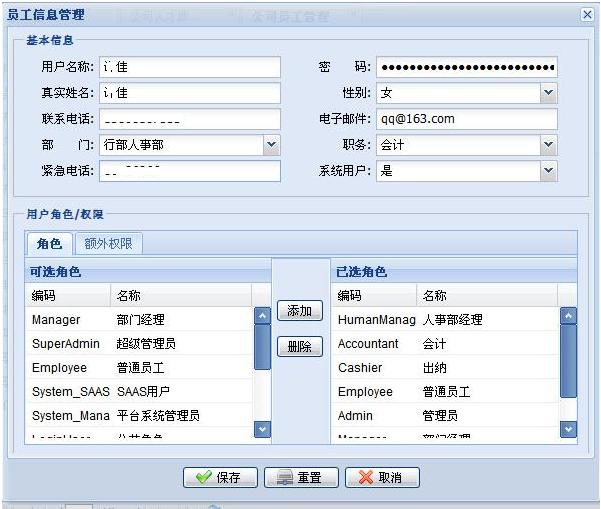Click scroll-down arrow in 可选角色 list
601x509 pixels.
click(x=263, y=429)
